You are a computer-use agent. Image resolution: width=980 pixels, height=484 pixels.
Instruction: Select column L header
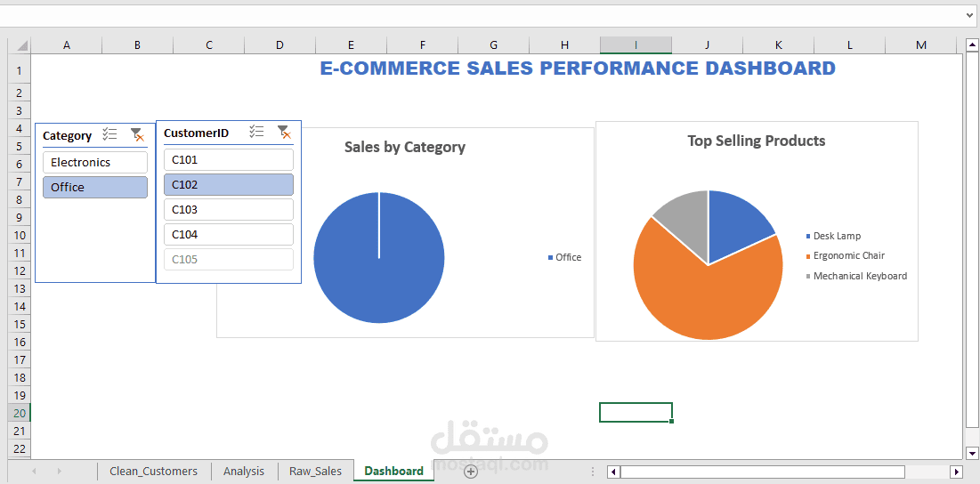pos(850,45)
